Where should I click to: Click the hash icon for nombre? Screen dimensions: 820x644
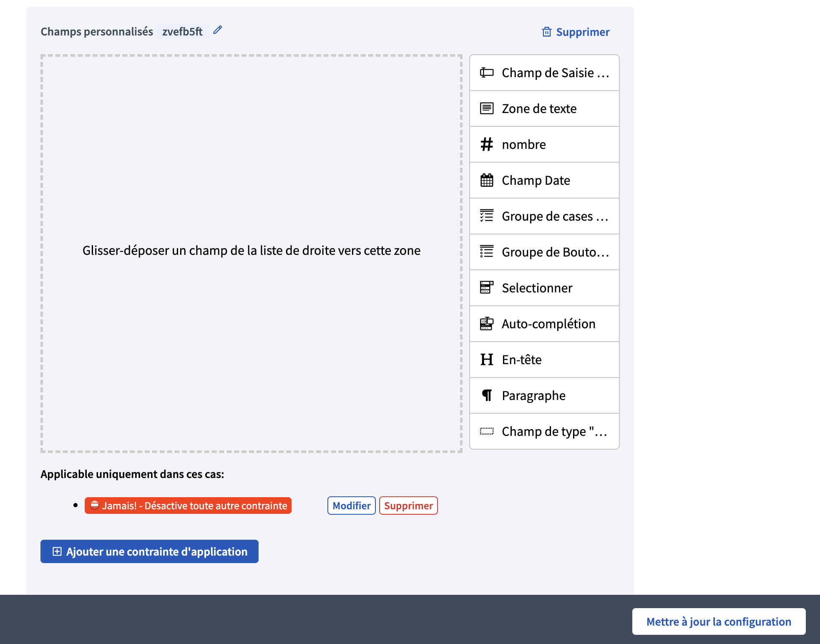point(486,144)
